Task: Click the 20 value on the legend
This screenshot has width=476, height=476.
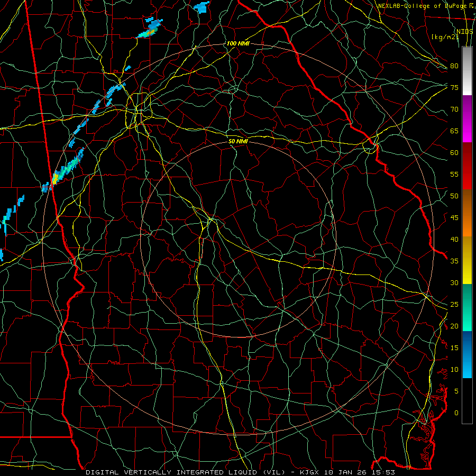Action: [x=454, y=326]
